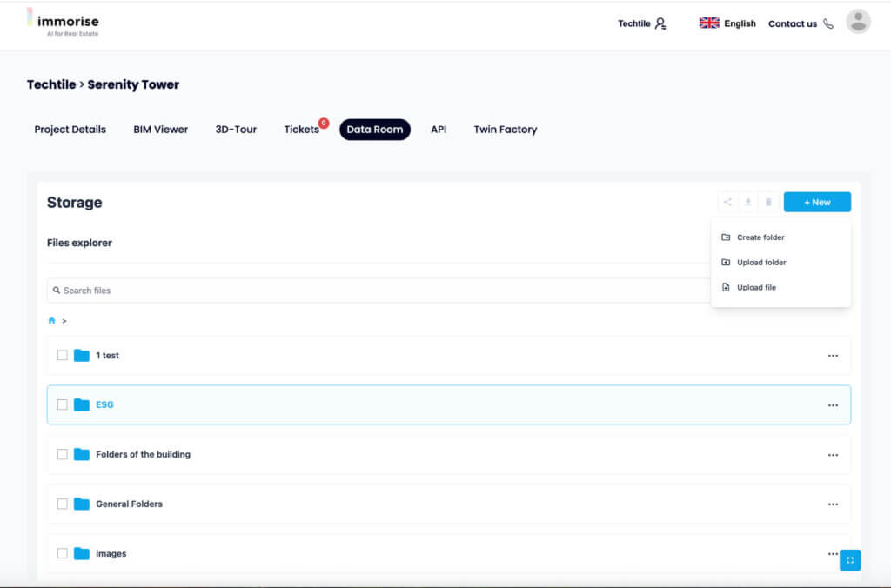Select the Data Room tab

[x=374, y=130]
